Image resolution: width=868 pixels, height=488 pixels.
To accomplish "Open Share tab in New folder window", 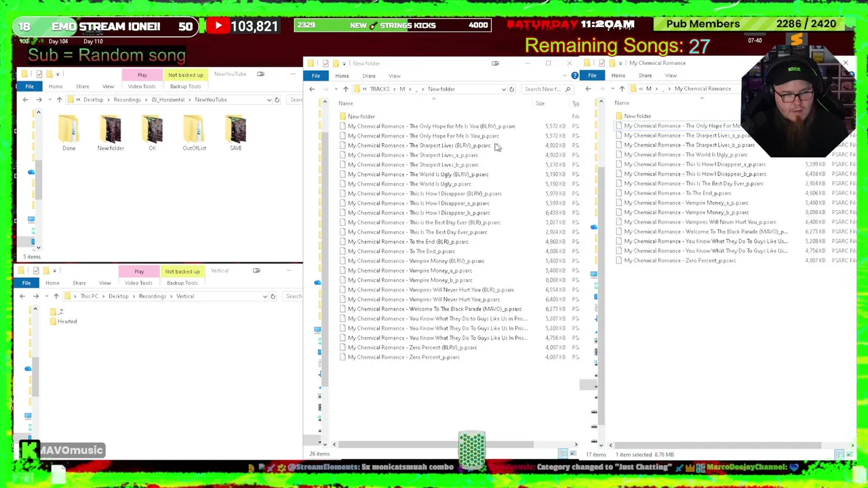I will [368, 75].
